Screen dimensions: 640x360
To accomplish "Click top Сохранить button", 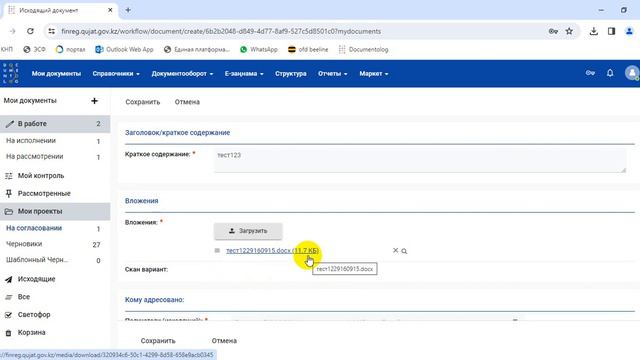I will 142,102.
